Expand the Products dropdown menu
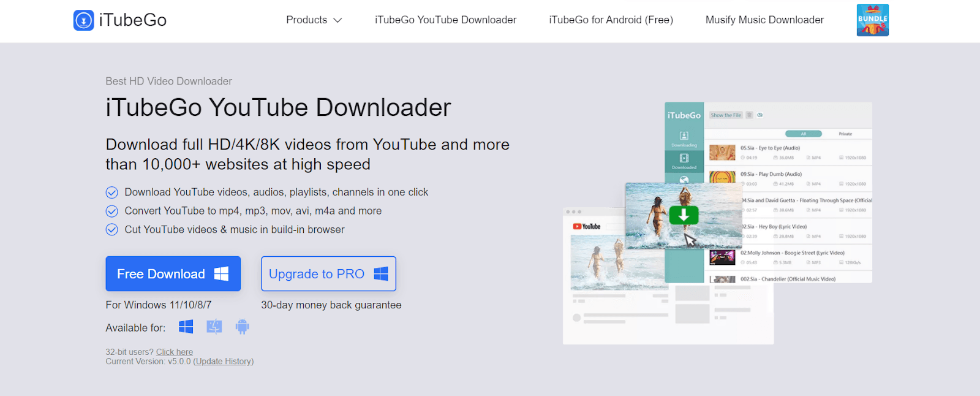This screenshot has height=396, width=980. (314, 20)
